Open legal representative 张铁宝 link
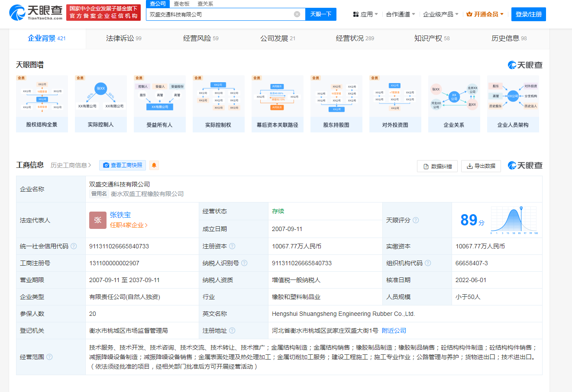Screen dimensions: 572x392 coord(120,215)
